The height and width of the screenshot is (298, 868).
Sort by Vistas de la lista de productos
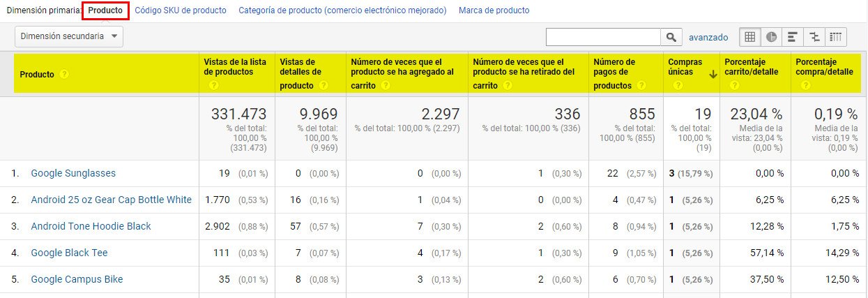pos(235,66)
